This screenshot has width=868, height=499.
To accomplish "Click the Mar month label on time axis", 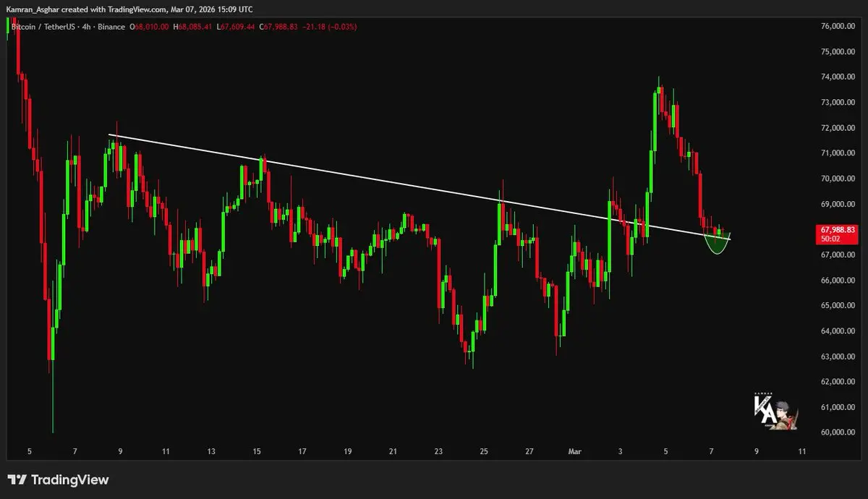I will [575, 451].
